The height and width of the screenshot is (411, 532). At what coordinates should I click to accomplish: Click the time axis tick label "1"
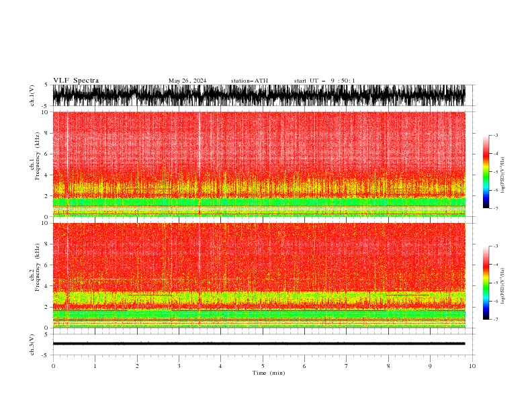95,366
